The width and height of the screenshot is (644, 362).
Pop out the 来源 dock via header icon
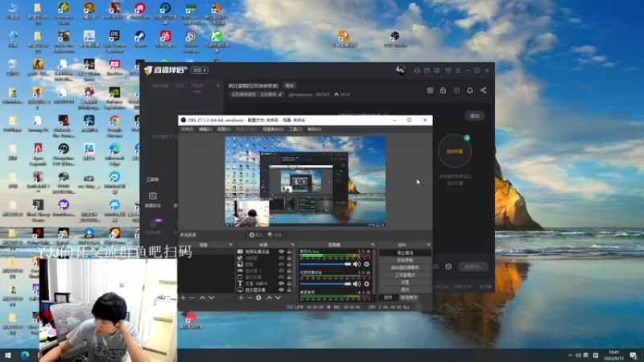tap(293, 245)
